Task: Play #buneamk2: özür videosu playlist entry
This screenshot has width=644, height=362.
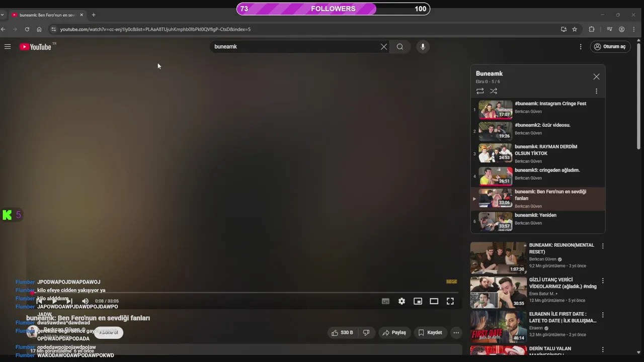Action: pos(538,130)
